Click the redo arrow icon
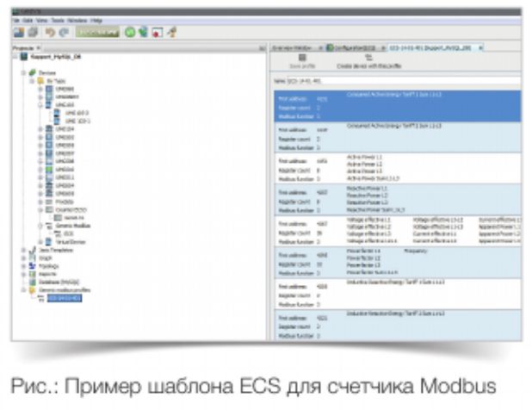Screen dimensions: 532x410 [62, 32]
